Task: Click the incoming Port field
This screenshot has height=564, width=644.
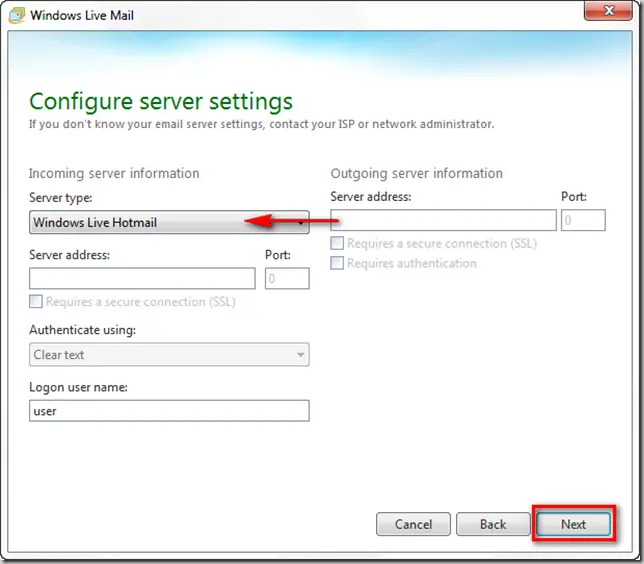Action: (x=287, y=279)
